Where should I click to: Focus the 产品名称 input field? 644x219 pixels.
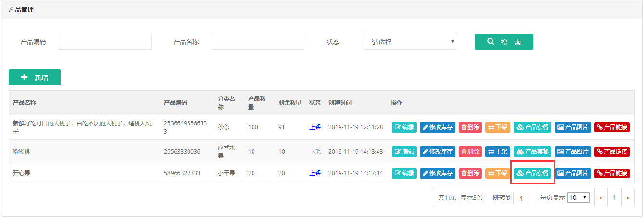(x=257, y=42)
